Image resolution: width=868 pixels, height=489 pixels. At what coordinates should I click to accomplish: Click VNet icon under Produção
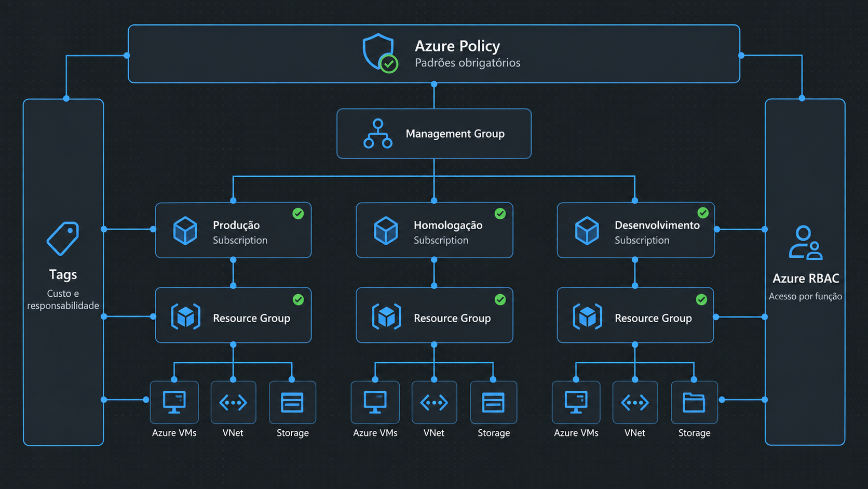click(233, 402)
